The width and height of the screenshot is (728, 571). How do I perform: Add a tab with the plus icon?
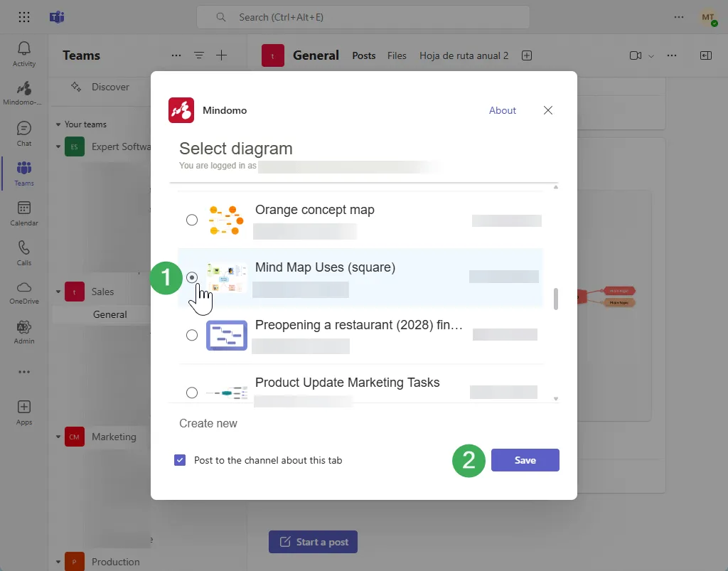(527, 55)
